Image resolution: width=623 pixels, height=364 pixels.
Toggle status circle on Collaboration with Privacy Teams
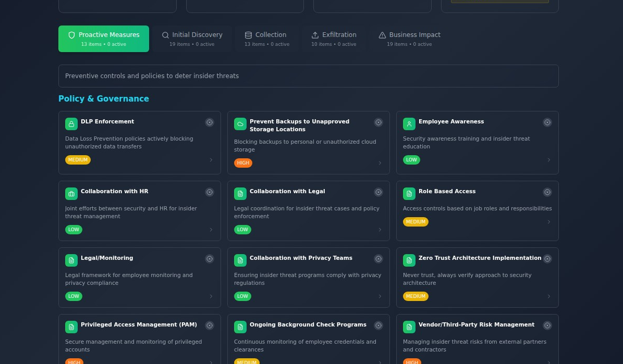(x=378, y=259)
